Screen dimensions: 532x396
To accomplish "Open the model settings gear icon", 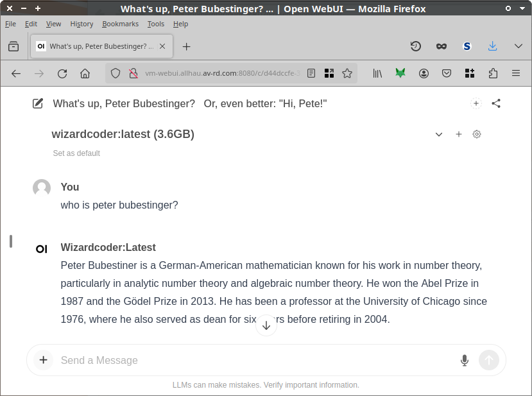I will tap(477, 134).
